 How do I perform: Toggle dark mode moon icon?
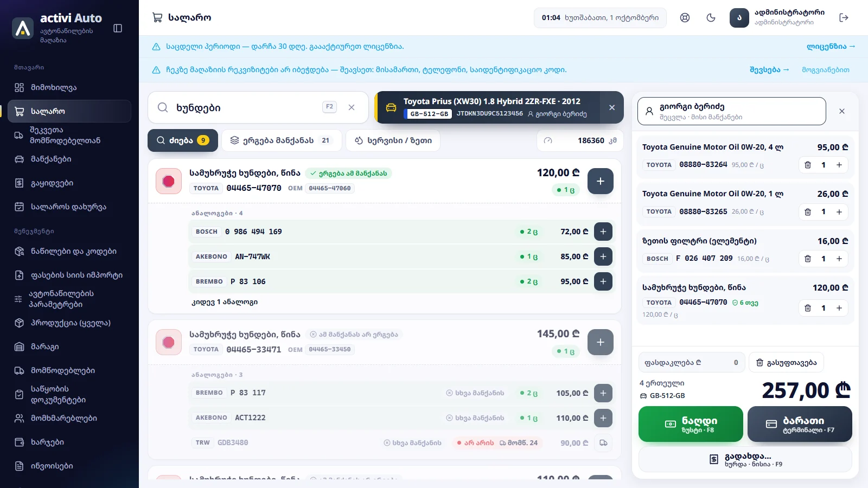pyautogui.click(x=711, y=18)
